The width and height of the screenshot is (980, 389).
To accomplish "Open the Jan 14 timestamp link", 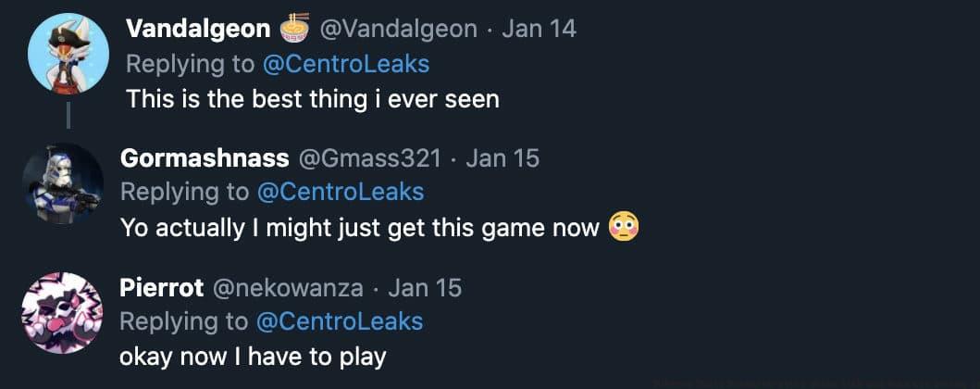I will [x=539, y=29].
